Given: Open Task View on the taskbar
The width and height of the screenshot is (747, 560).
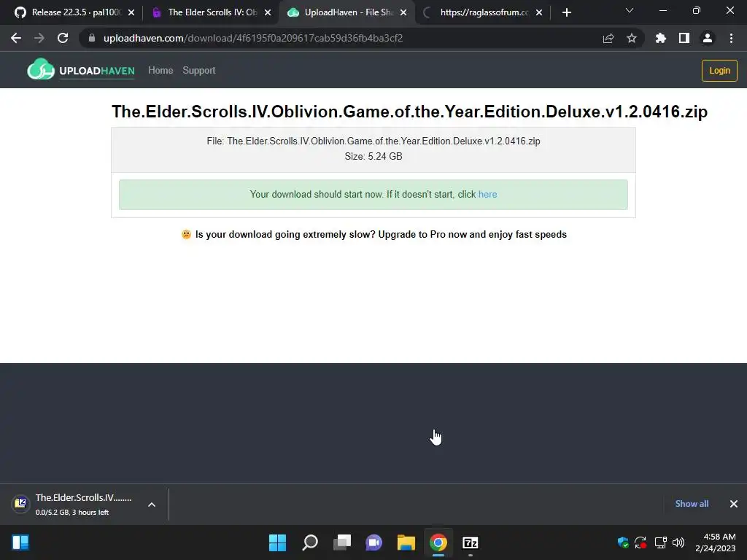Looking at the screenshot, I should (341, 542).
